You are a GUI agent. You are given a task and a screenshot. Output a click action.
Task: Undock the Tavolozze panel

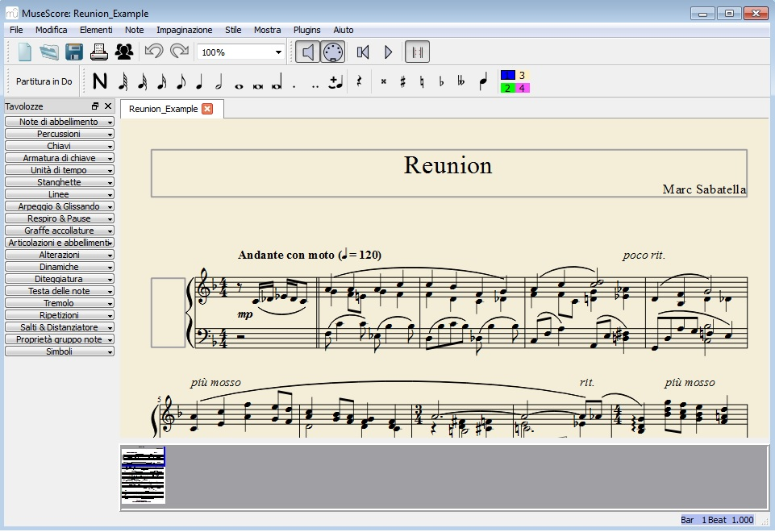pyautogui.click(x=95, y=106)
